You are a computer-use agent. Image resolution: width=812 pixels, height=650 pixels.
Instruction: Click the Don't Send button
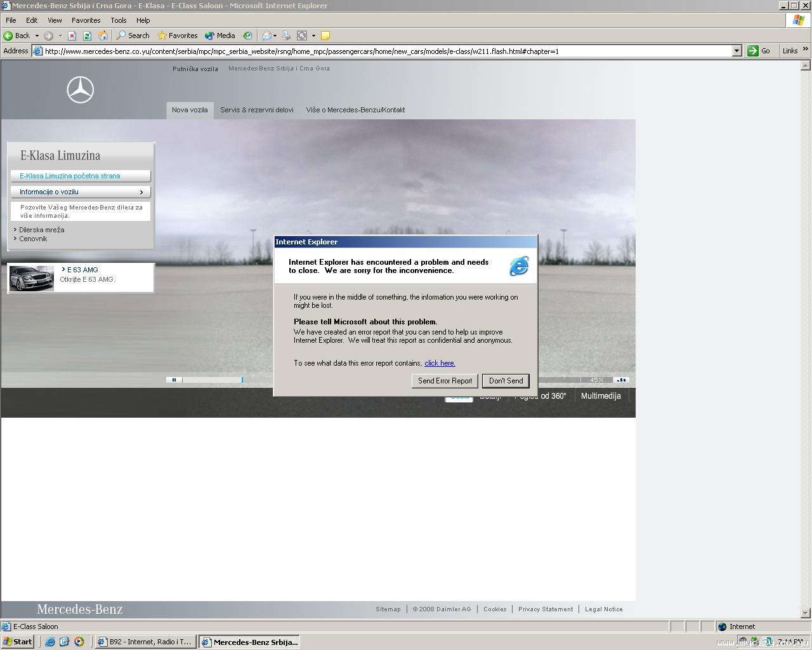tap(506, 381)
